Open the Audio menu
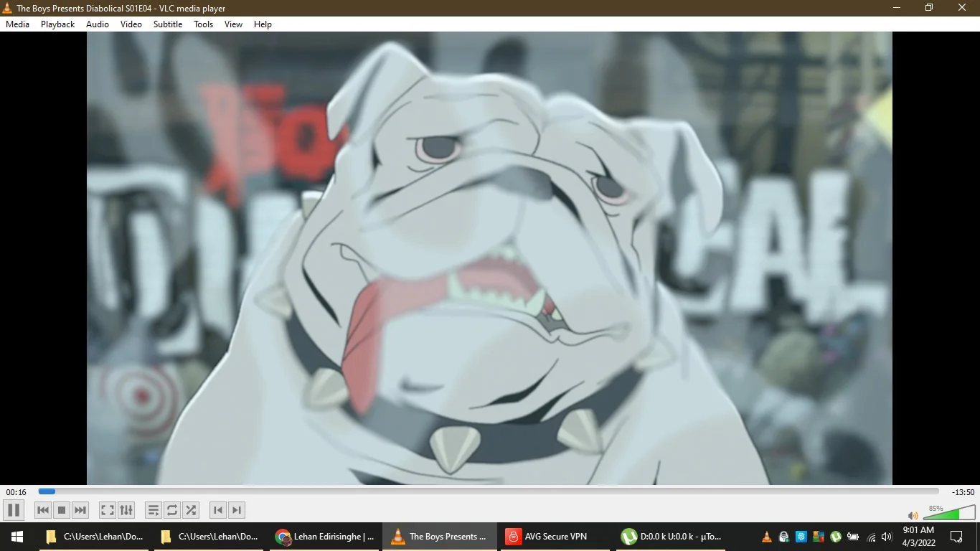This screenshot has height=551, width=980. coord(98,24)
